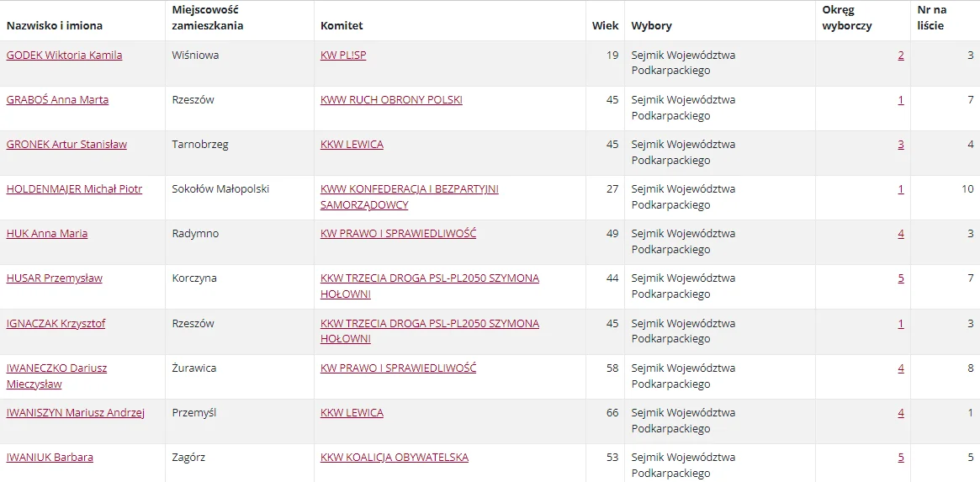
Task: Open KW PL!SP committee link
Action: (x=343, y=55)
